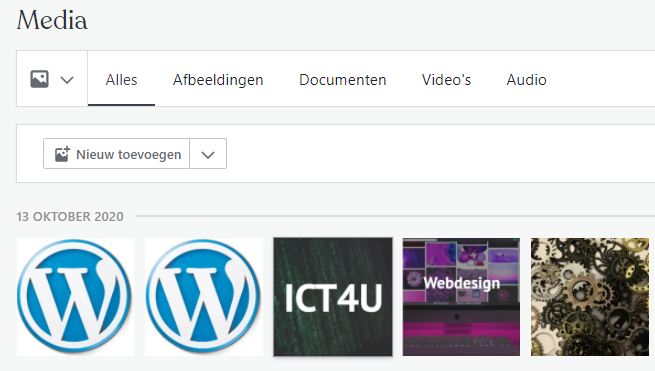Expand the Nieuw toevoegen dropdown arrow
Viewport: 655px width, 371px height.
(x=208, y=154)
